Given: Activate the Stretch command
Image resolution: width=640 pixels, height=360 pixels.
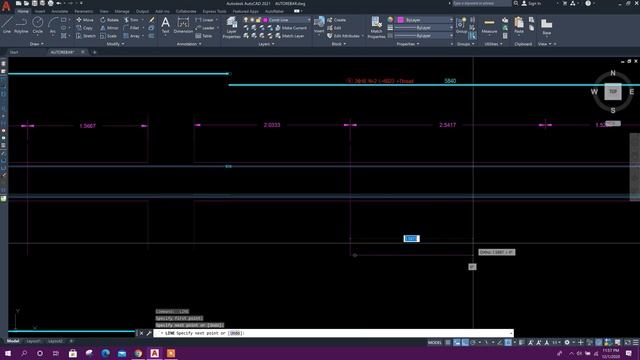Looking at the screenshot, I should [x=86, y=36].
